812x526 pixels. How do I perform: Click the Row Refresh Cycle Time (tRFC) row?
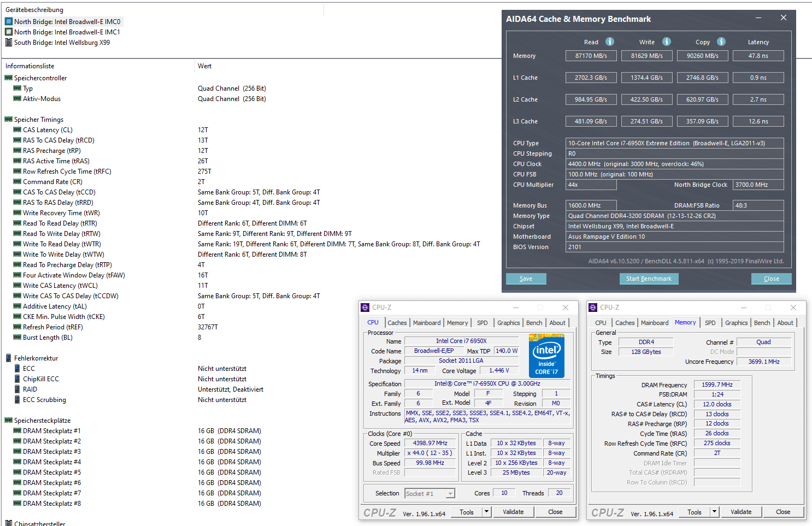pyautogui.click(x=67, y=171)
